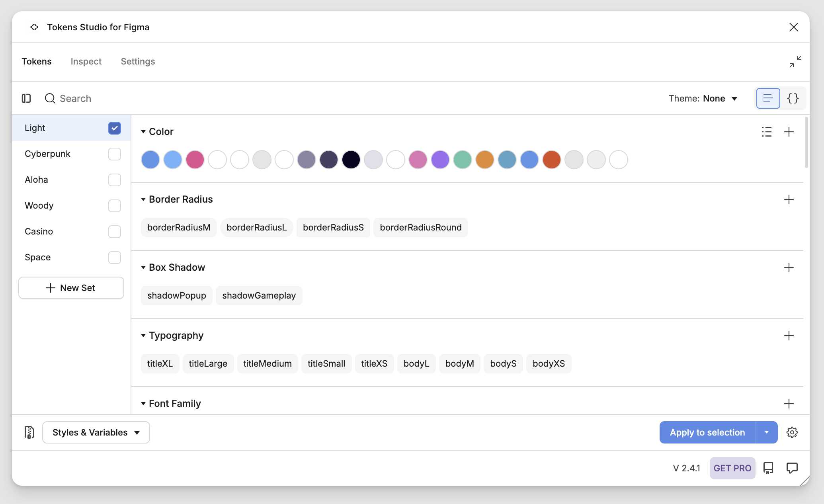824x504 pixels.
Task: Add a new Border Radius token
Action: (x=789, y=199)
